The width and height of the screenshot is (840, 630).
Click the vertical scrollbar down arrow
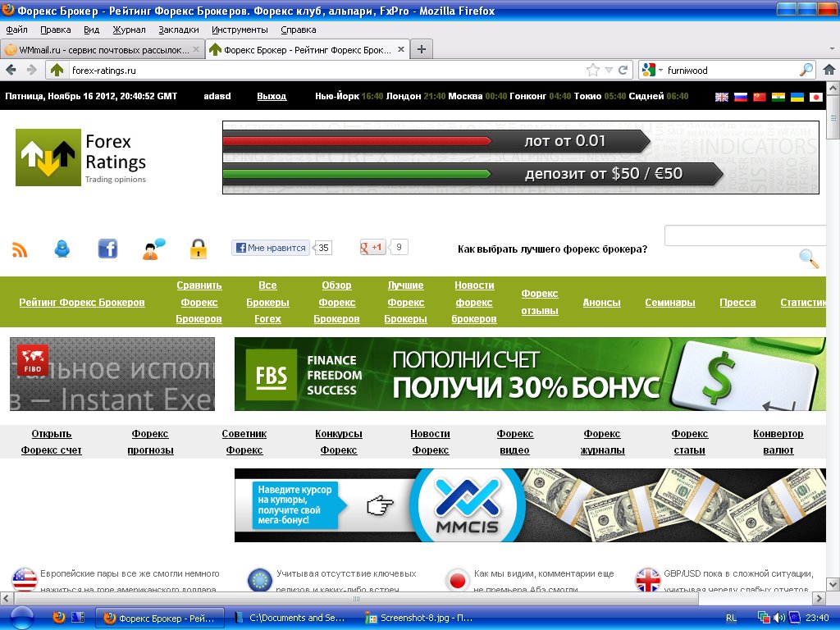833,584
